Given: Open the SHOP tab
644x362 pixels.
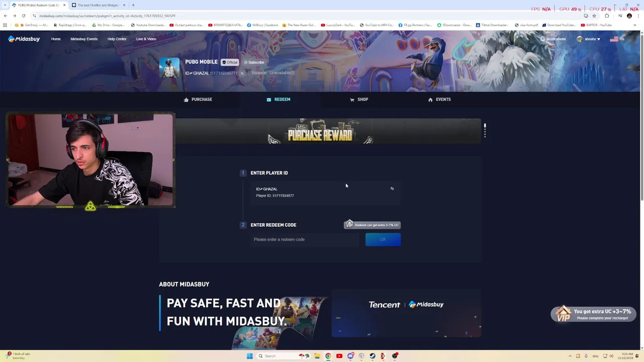Looking at the screenshot, I should click(359, 100).
